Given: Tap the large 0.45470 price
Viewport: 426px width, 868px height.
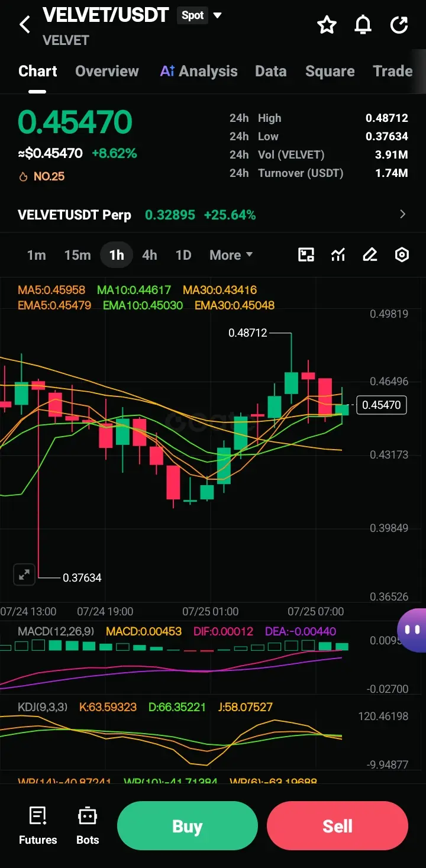Looking at the screenshot, I should pyautogui.click(x=75, y=122).
